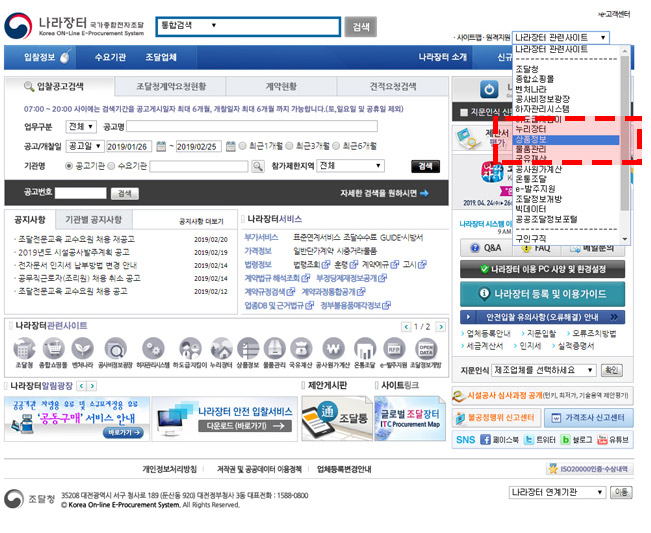
Task: Tick the 지문인식 checkbox
Action: [x=464, y=112]
